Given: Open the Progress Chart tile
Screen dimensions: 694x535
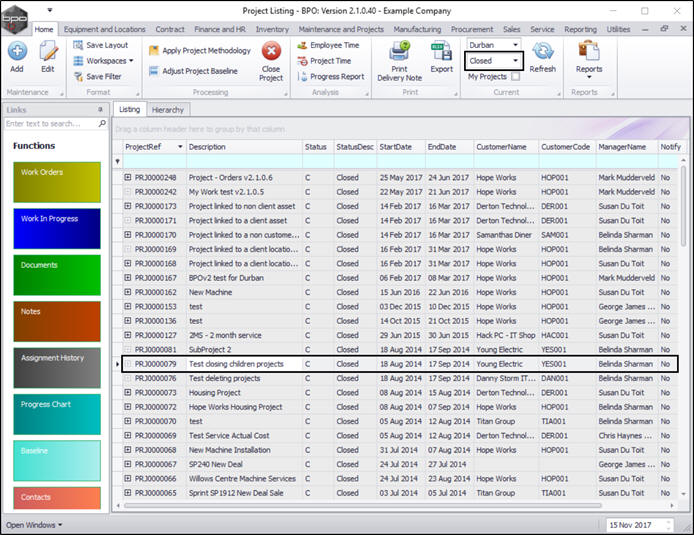Looking at the screenshot, I should coord(57,414).
